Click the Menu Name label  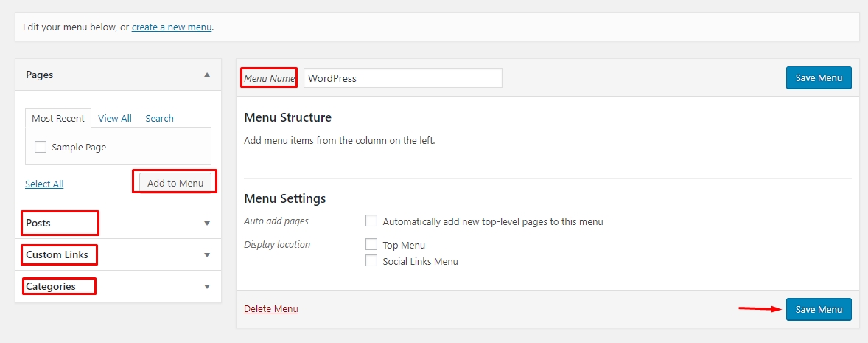pyautogui.click(x=269, y=78)
